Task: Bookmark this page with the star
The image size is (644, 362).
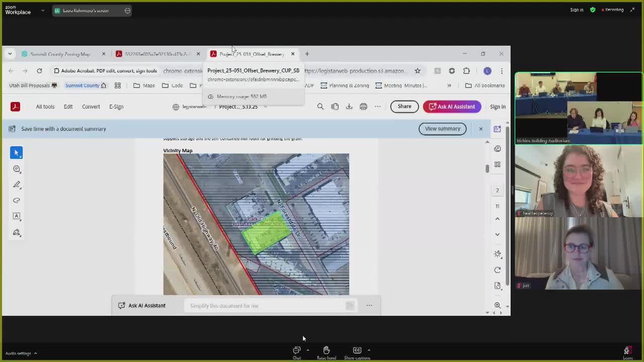Action: [418, 71]
